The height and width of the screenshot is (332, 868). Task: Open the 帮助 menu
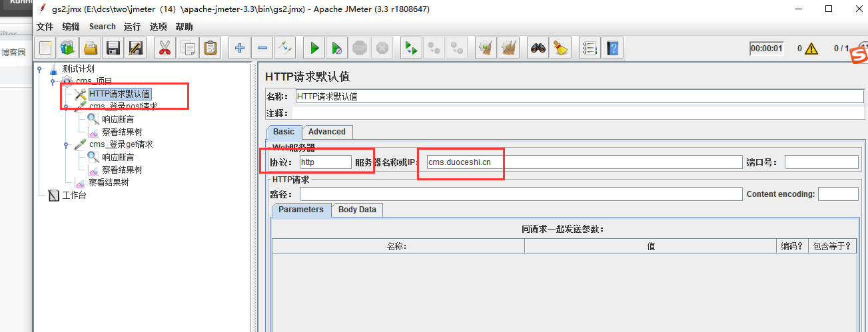click(184, 27)
